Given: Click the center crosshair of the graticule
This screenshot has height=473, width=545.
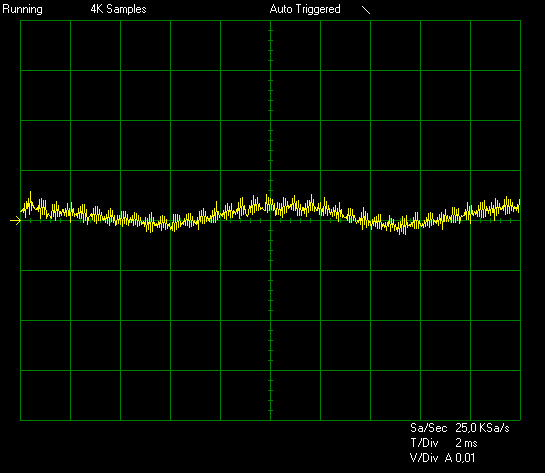Looking at the screenshot, I should click(270, 220).
